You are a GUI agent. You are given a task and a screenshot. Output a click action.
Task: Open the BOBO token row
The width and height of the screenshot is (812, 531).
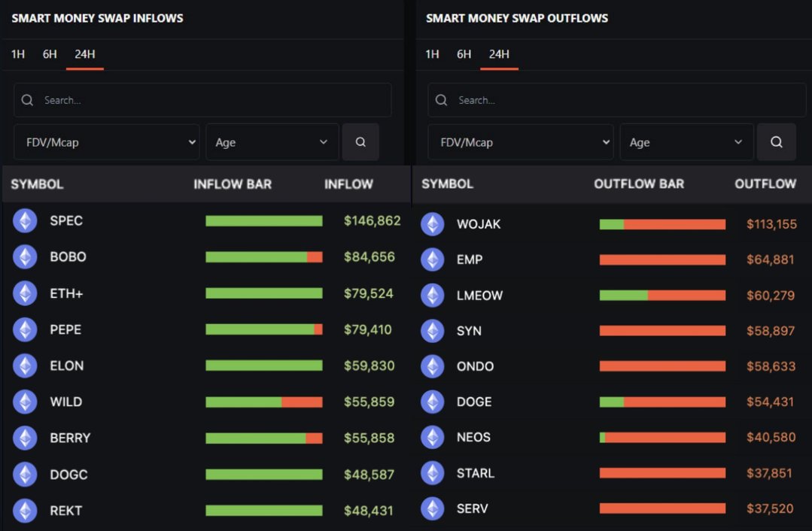click(x=206, y=256)
